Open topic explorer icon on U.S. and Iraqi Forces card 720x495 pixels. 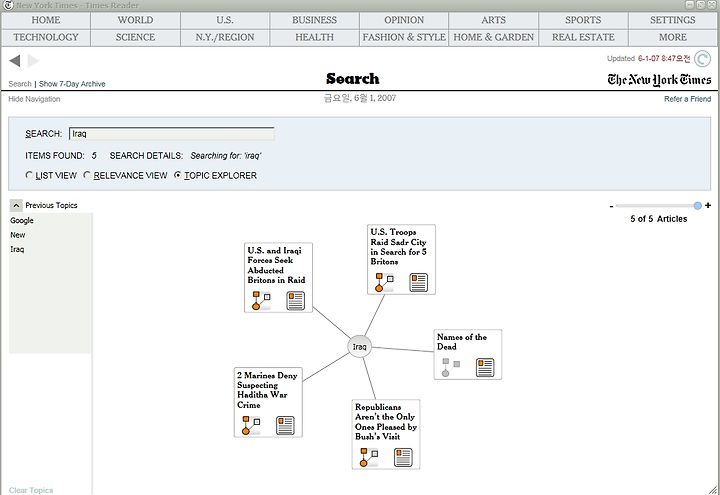tap(261, 301)
